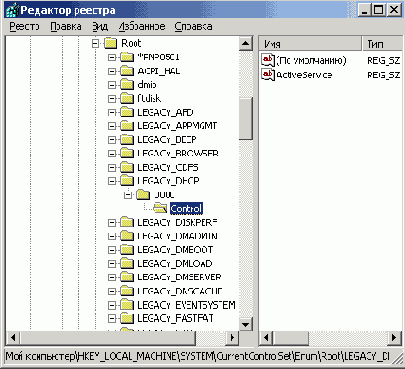This screenshot has height=369, width=405.
Task: Click the dmio folder icon
Action: click(x=127, y=85)
